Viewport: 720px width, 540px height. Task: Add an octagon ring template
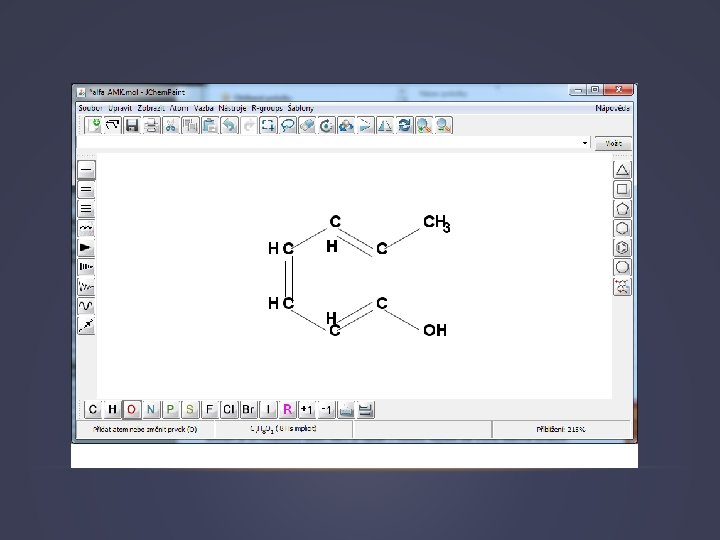click(622, 267)
